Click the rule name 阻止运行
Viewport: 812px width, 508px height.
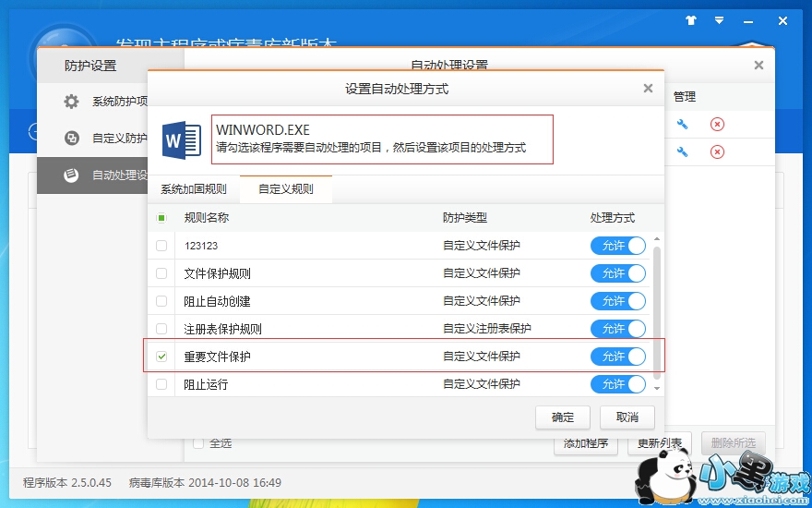(206, 384)
